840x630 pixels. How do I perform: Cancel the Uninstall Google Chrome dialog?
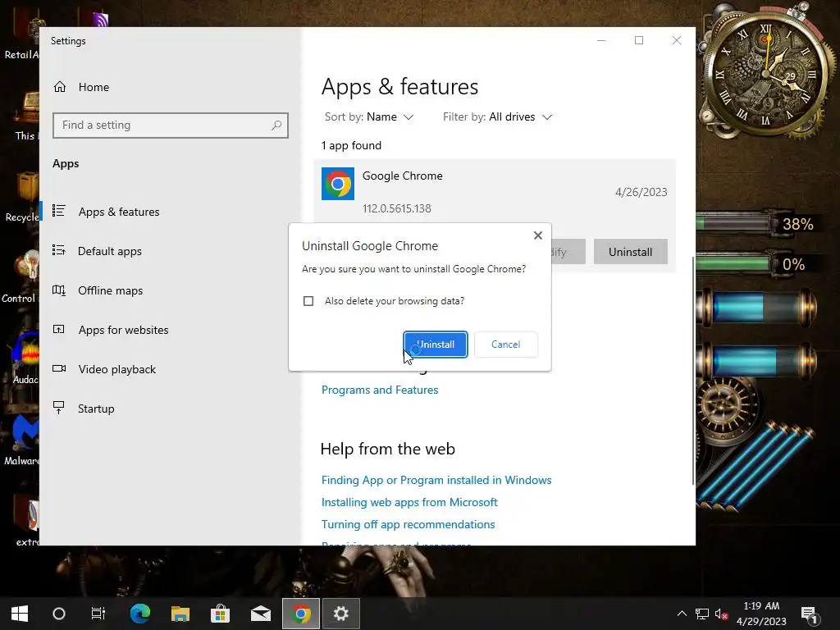point(505,345)
